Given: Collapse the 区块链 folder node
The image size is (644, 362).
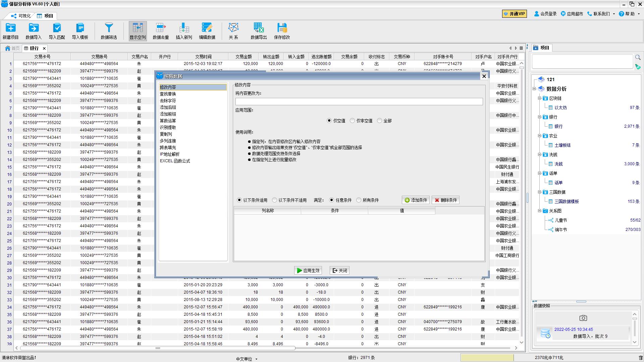Looking at the screenshot, I should (540, 98).
